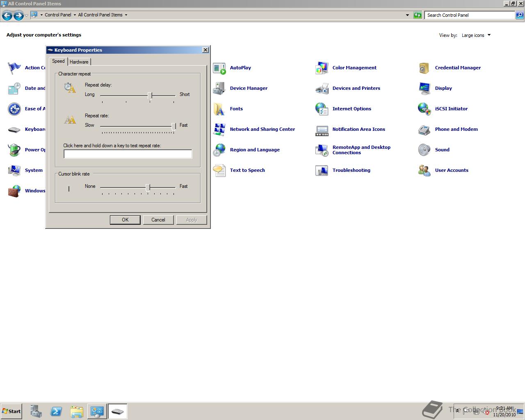Open the Start menu
Screen dimensions: 525x420
pyautogui.click(x=11, y=411)
